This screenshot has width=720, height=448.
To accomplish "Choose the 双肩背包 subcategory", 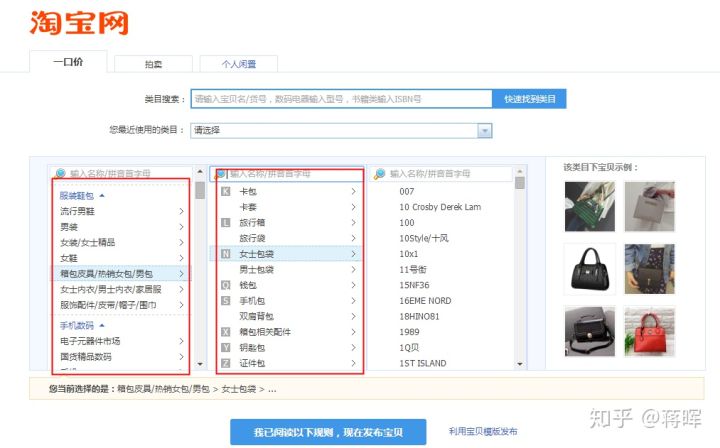I will coord(287,316).
